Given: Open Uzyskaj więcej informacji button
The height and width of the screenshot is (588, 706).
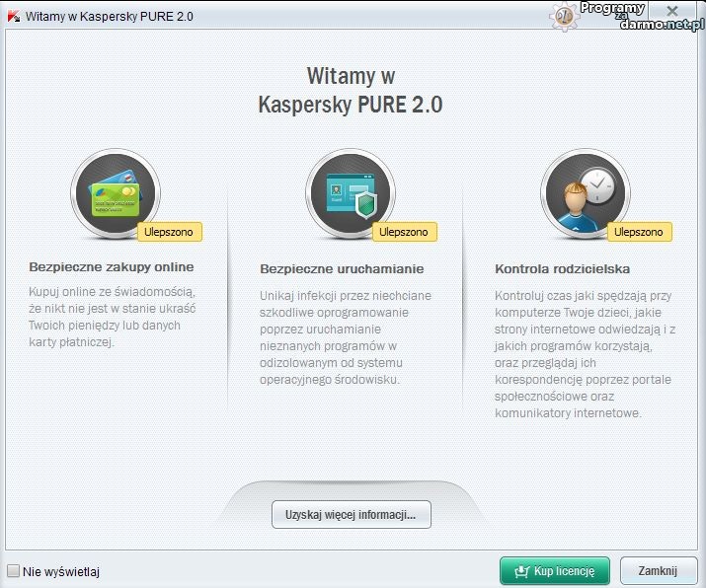Looking at the screenshot, I should [x=352, y=514].
